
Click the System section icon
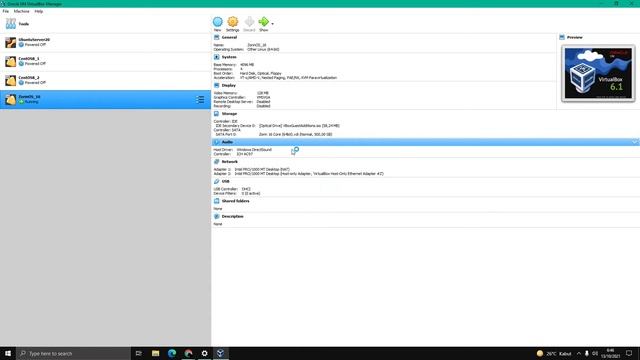click(x=217, y=57)
